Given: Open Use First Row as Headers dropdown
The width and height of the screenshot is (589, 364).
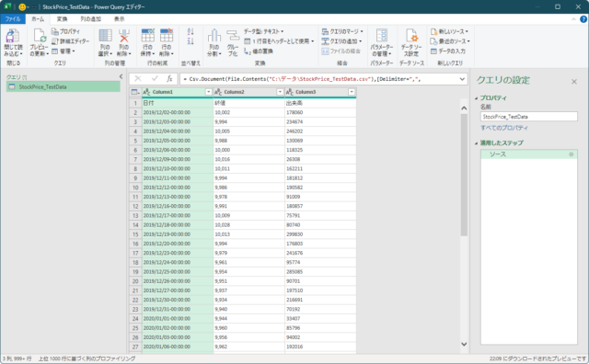Looking at the screenshot, I should pyautogui.click(x=279, y=41).
